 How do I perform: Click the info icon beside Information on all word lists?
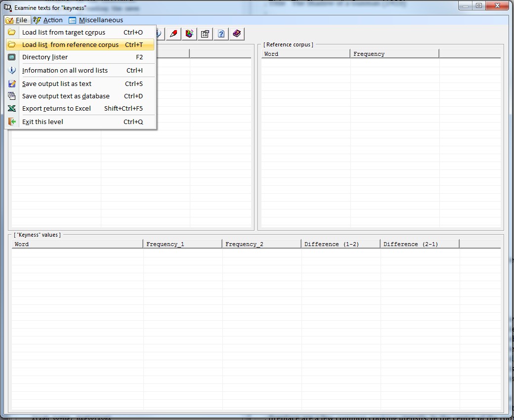click(12, 71)
